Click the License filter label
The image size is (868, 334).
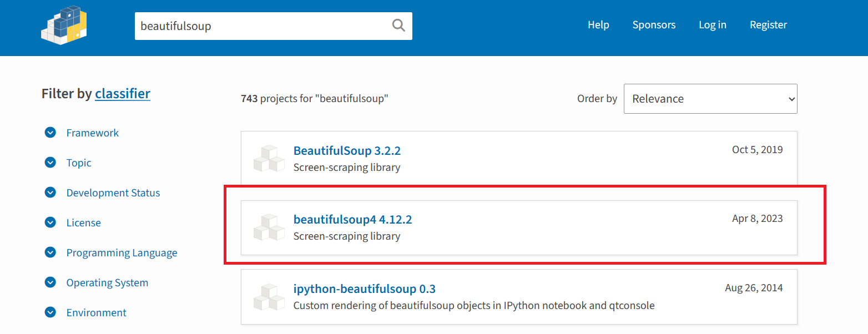pos(83,222)
